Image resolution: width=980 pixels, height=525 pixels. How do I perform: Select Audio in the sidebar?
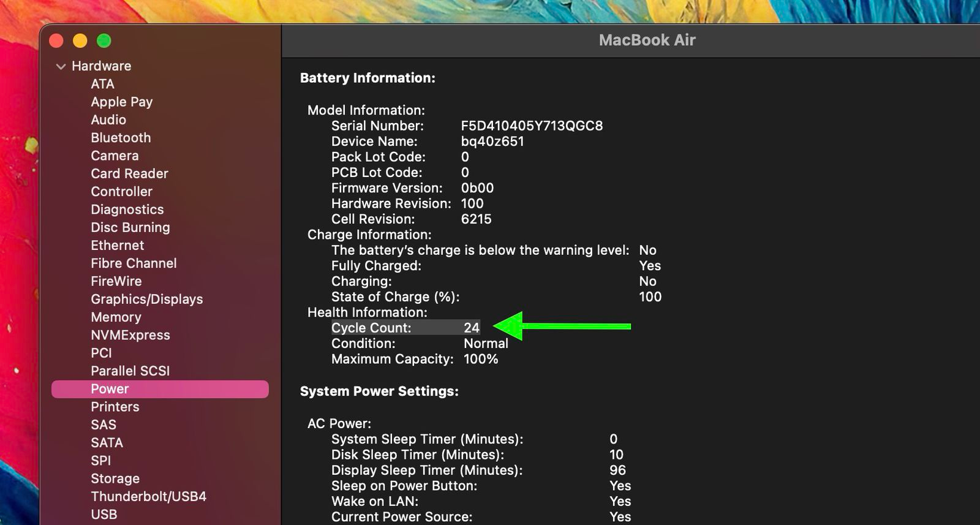[108, 119]
